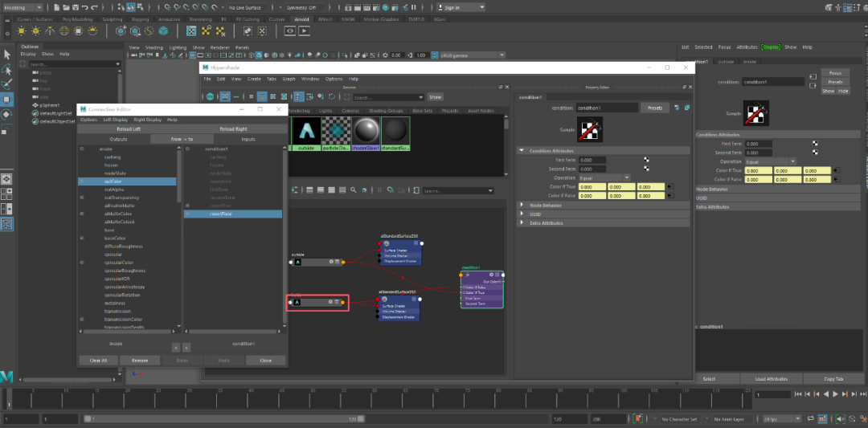Open a scene with the folder icon
Viewport: 868px width, 428px height.
tap(66, 8)
